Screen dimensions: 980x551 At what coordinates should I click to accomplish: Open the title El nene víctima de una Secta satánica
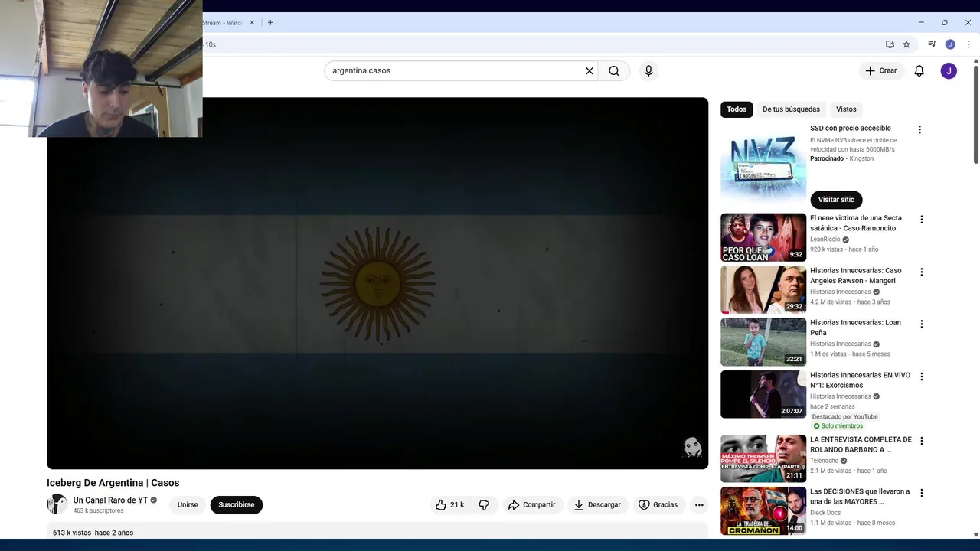[x=856, y=223]
